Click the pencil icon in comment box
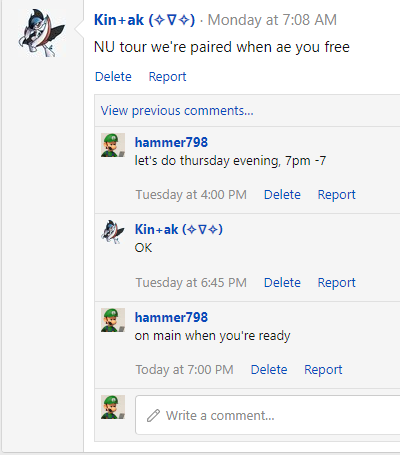This screenshot has height=455, width=400. [153, 415]
